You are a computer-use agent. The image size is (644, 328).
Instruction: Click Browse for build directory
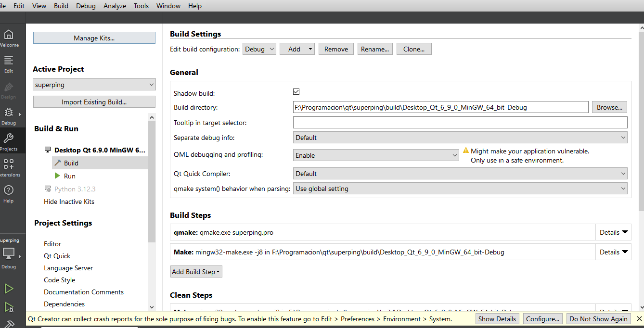[609, 107]
